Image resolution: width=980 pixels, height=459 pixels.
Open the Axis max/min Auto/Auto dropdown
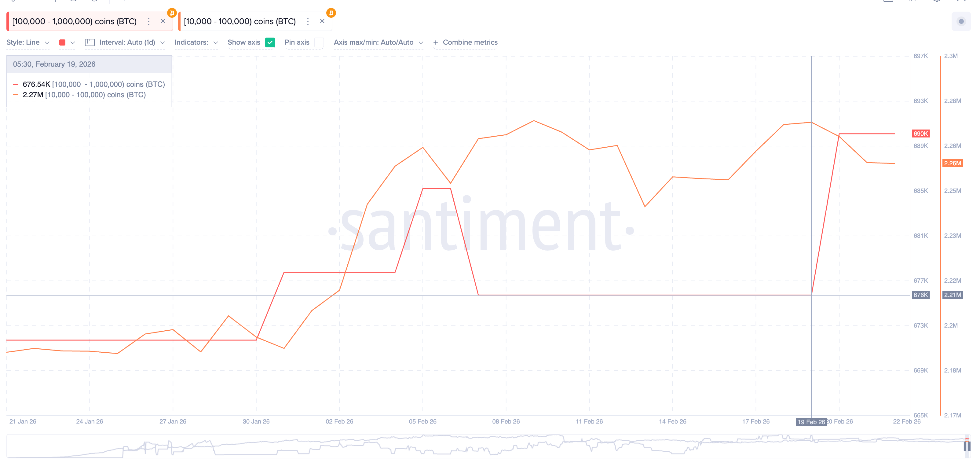[x=378, y=42]
